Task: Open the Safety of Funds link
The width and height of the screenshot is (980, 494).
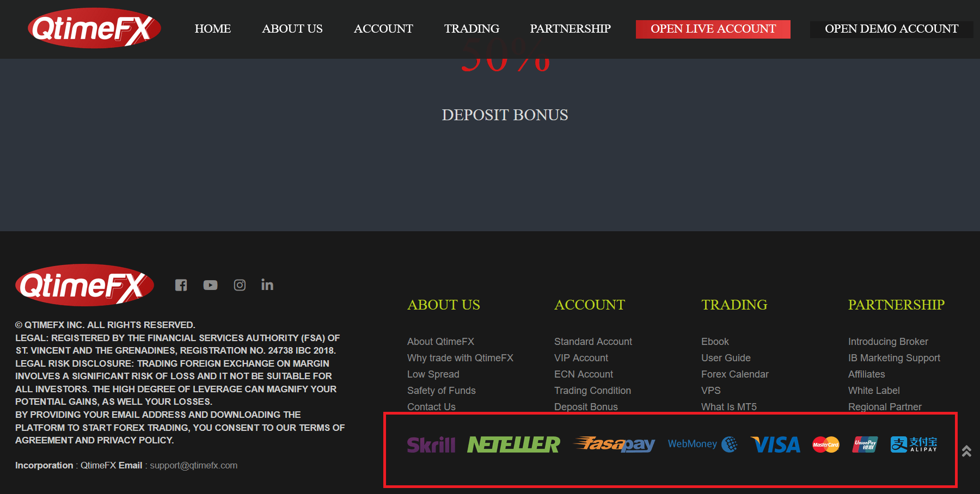Action: click(x=442, y=391)
